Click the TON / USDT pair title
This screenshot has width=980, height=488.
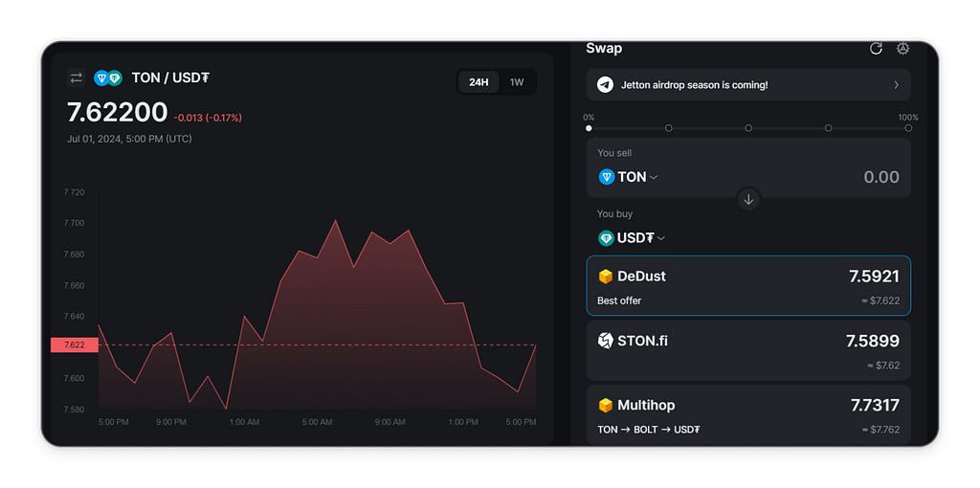tap(170, 78)
